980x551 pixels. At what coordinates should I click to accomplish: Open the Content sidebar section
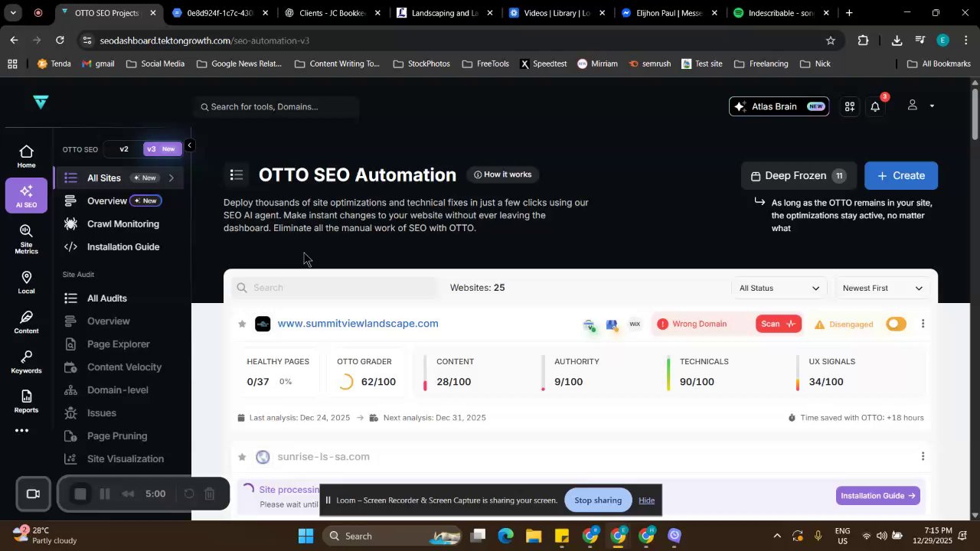pos(26,322)
